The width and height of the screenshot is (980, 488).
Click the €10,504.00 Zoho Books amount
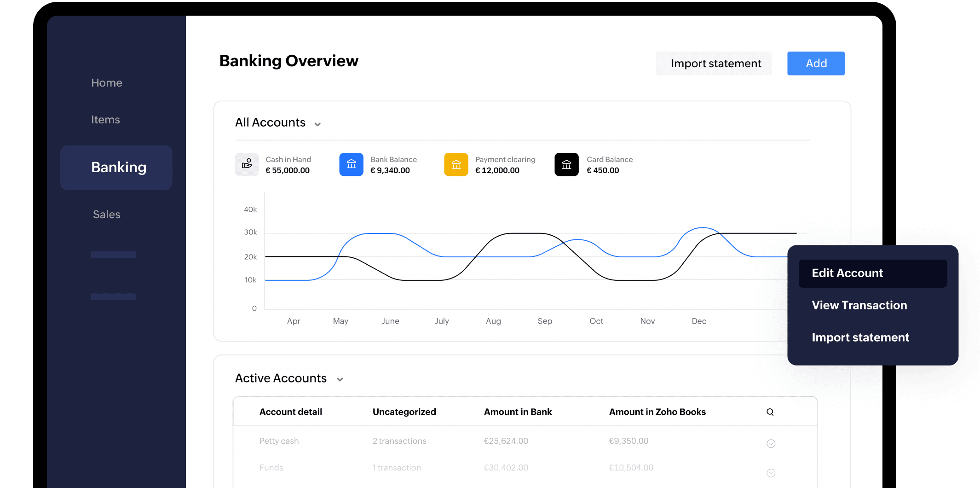click(631, 468)
